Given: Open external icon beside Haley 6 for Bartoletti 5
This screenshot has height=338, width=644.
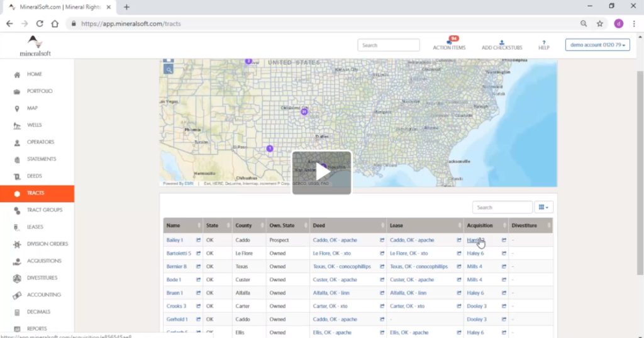Looking at the screenshot, I should click(x=504, y=253).
